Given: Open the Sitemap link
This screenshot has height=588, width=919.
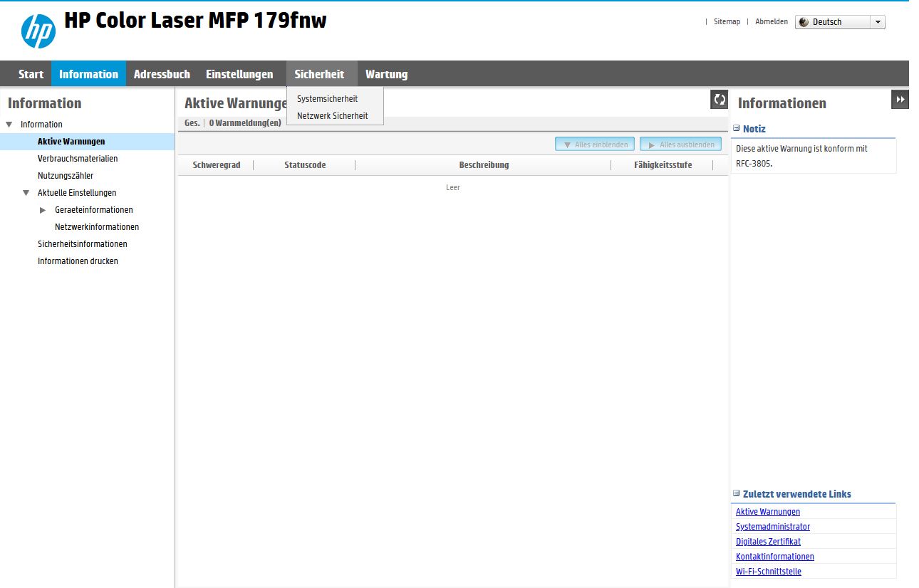Looking at the screenshot, I should [727, 22].
